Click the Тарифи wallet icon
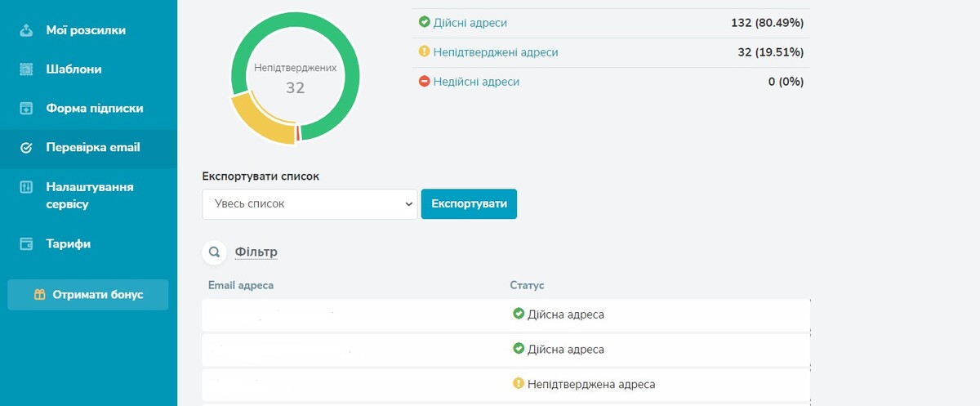Viewport: 980px width, 406px height. click(26, 243)
